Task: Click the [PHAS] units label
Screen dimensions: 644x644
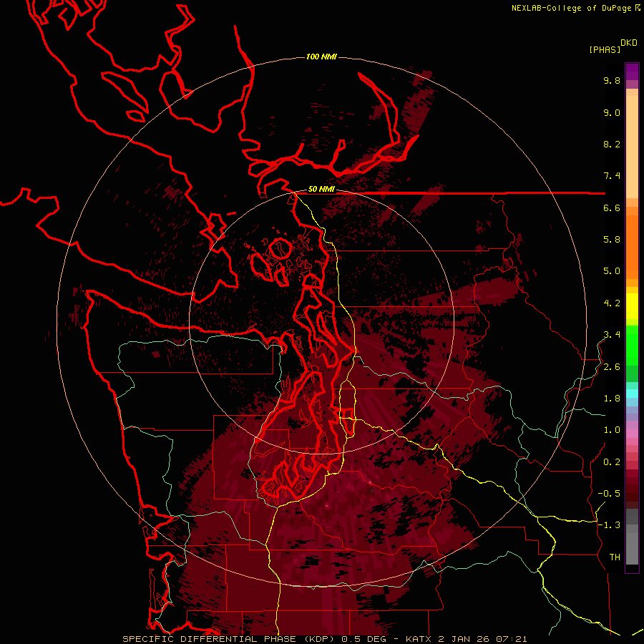Action: point(605,49)
